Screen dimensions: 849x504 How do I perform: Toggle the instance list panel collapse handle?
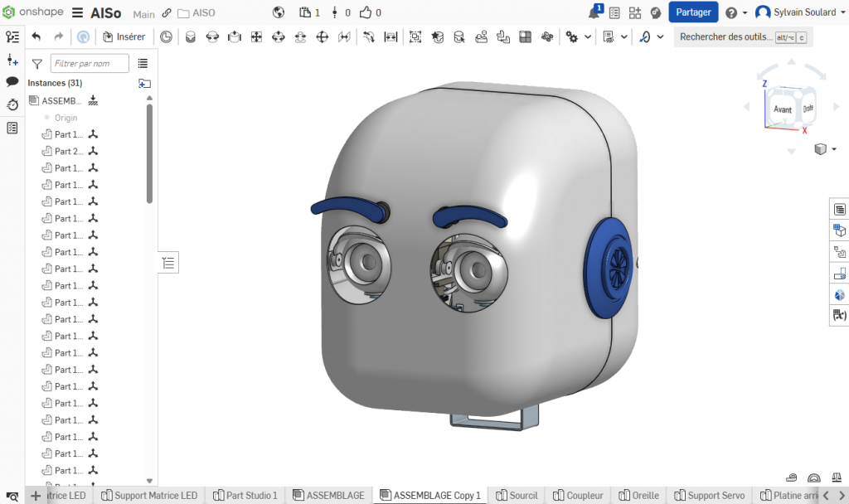click(x=168, y=264)
